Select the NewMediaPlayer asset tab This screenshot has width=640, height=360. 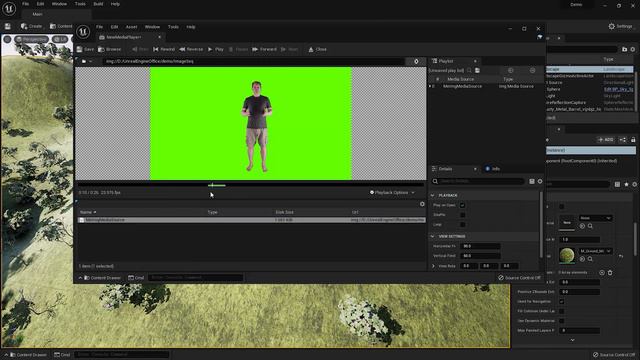pos(124,37)
